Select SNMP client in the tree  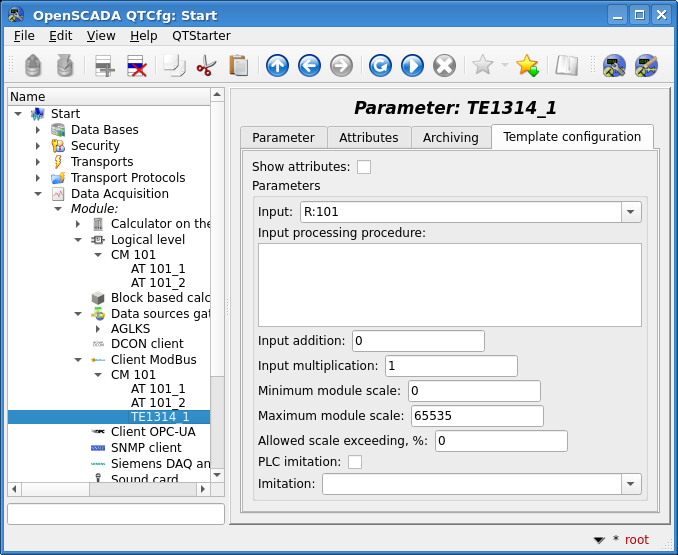point(146,447)
